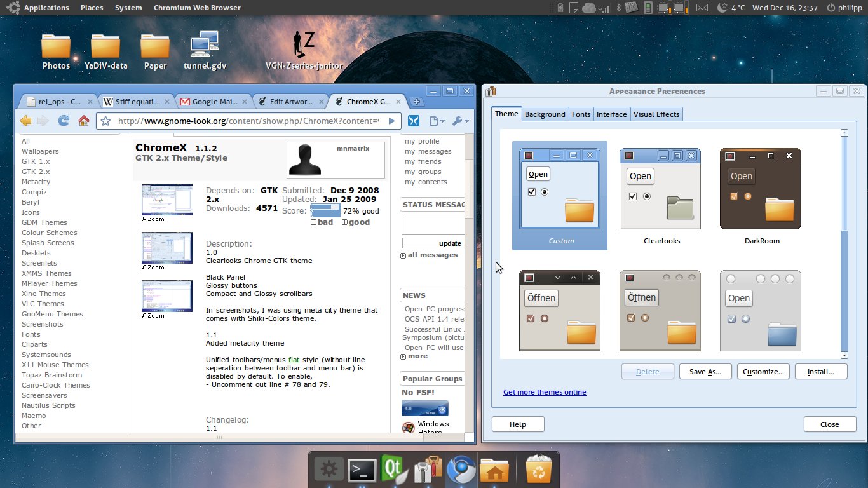Image resolution: width=868 pixels, height=488 pixels.
Task: Zoom the first ChromeX screenshot thumbnail
Action: (x=167, y=200)
